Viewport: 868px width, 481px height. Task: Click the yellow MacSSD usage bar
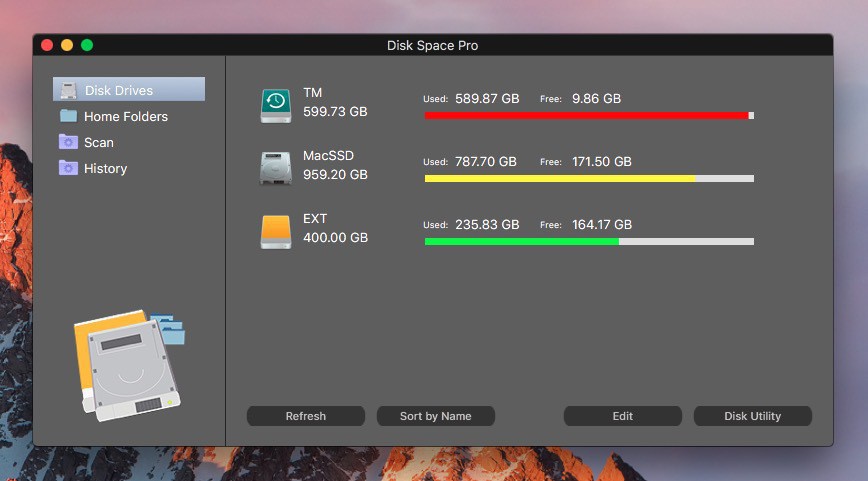[589, 179]
